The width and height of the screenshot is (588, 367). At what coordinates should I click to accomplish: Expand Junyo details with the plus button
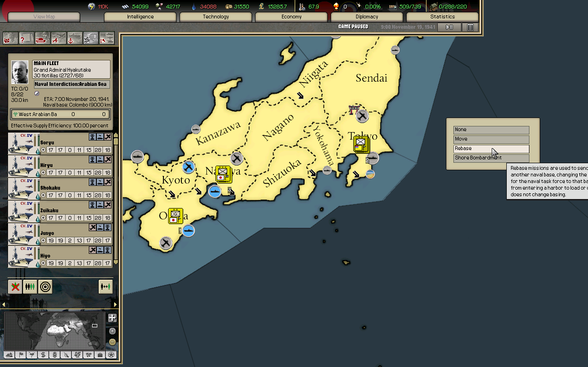pyautogui.click(x=43, y=241)
